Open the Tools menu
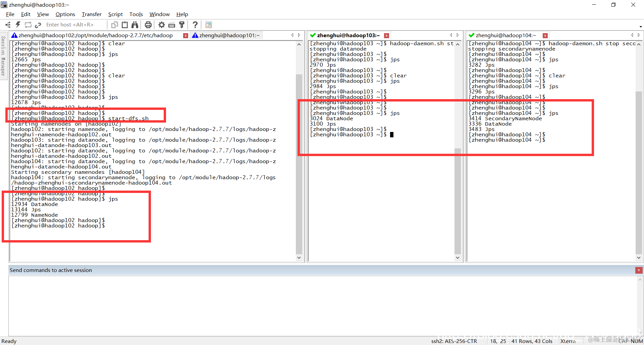This screenshot has width=644, height=345. point(136,14)
